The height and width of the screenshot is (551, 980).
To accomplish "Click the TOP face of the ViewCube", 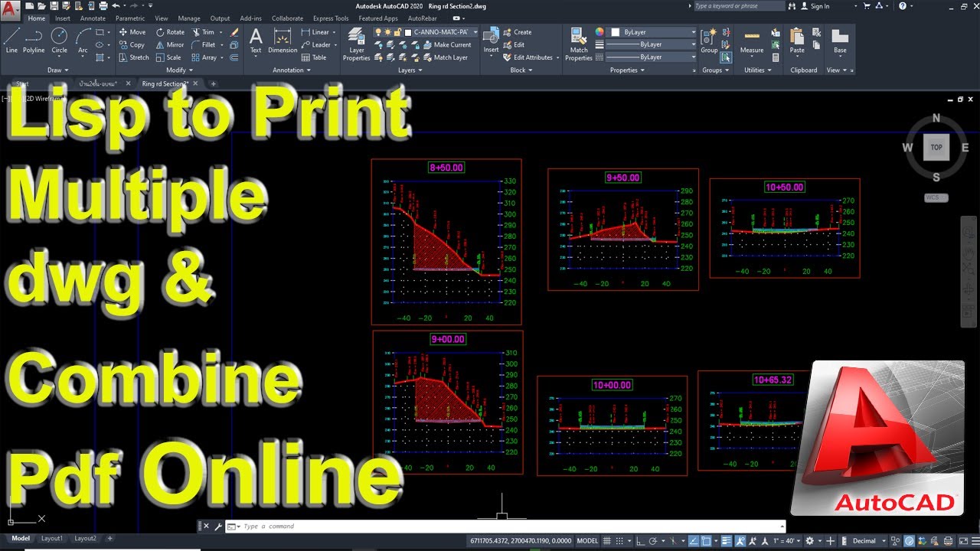I will 936,147.
